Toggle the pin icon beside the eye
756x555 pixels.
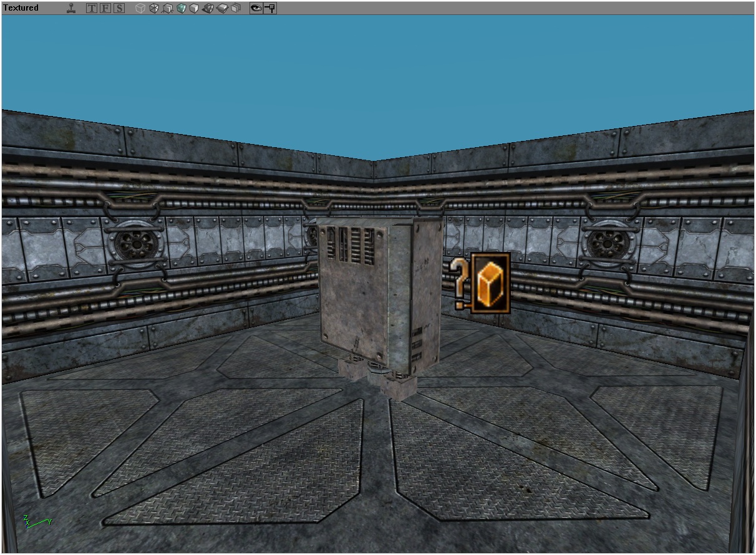pyautogui.click(x=270, y=9)
